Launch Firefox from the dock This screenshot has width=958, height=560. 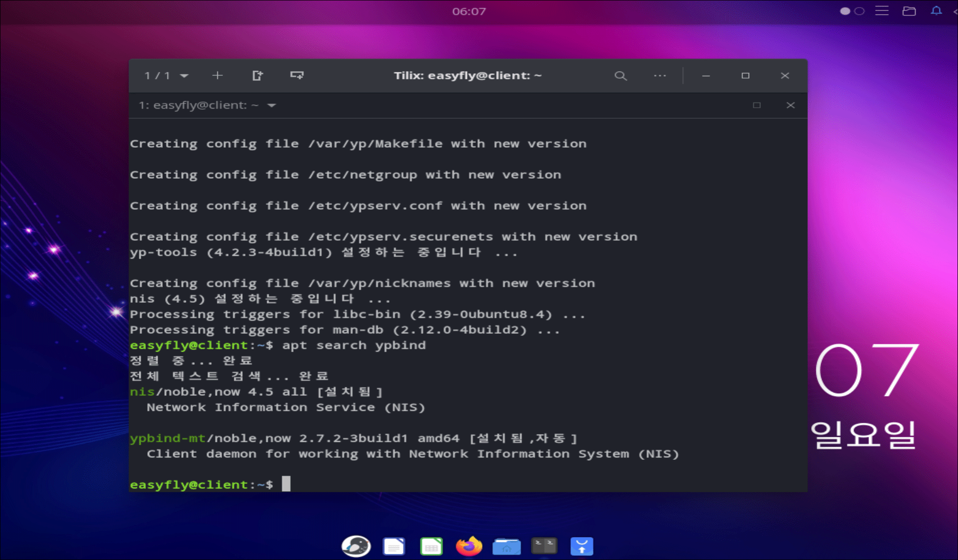[x=469, y=546]
